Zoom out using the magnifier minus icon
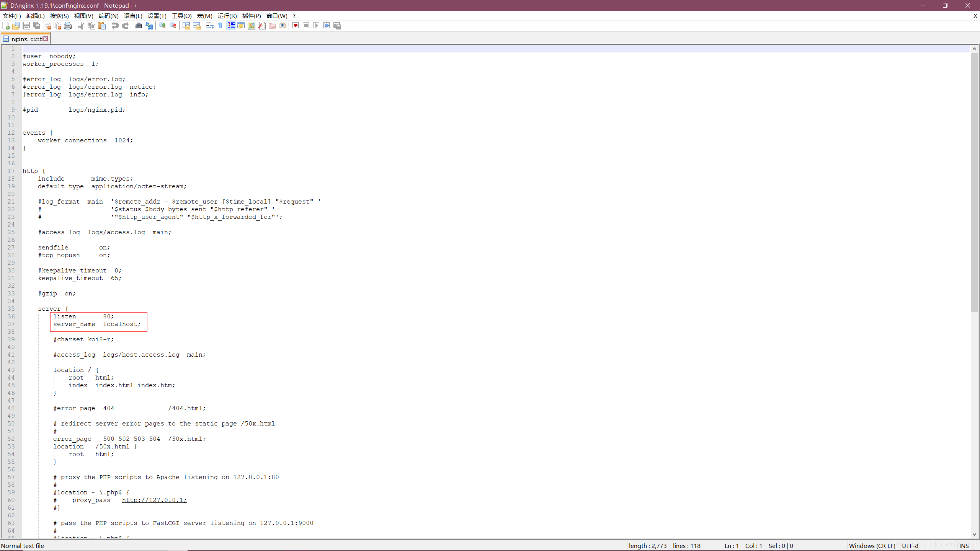The width and height of the screenshot is (980, 551). click(x=173, y=26)
